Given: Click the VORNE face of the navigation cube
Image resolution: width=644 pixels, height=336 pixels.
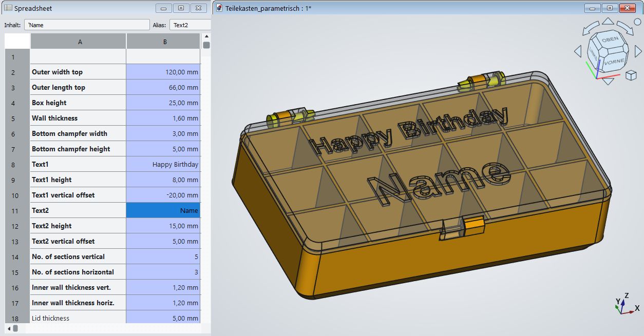Looking at the screenshot, I should pyautogui.click(x=614, y=62).
